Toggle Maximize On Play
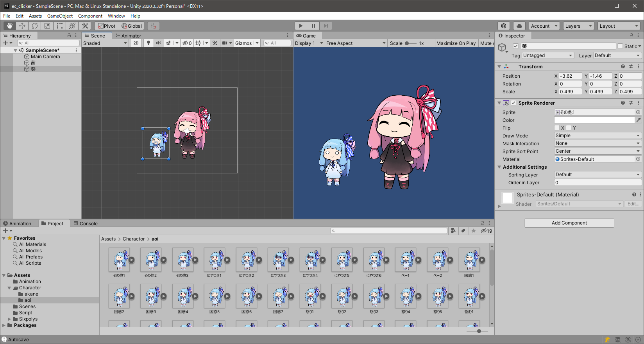Screen dimensions: 644x344 pyautogui.click(x=456, y=43)
